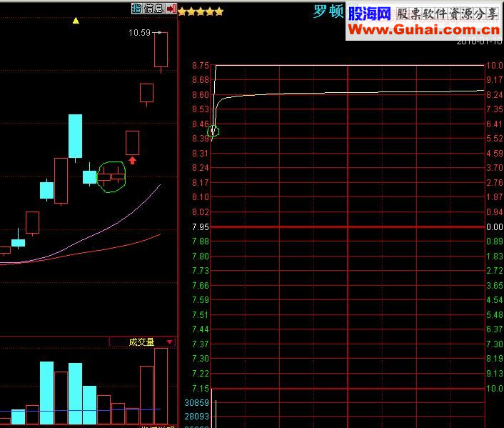The image size is (504, 428).
Task: Select the candlestick topping at 10.59
Action: (161, 49)
